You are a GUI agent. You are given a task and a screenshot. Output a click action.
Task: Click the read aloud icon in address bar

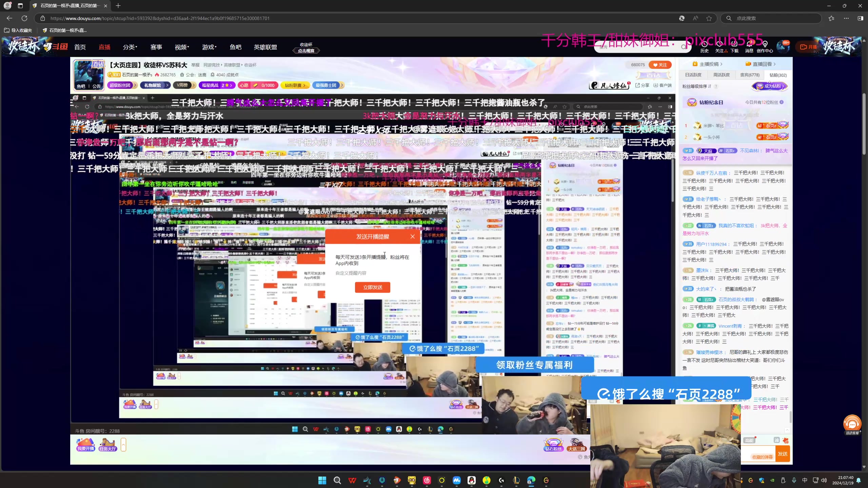click(695, 18)
